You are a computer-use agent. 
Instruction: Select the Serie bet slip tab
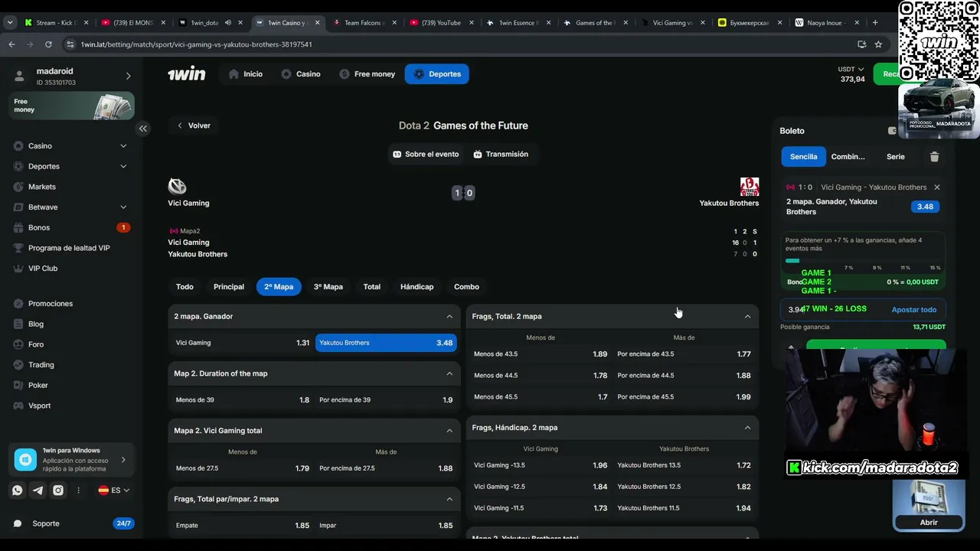[896, 157]
